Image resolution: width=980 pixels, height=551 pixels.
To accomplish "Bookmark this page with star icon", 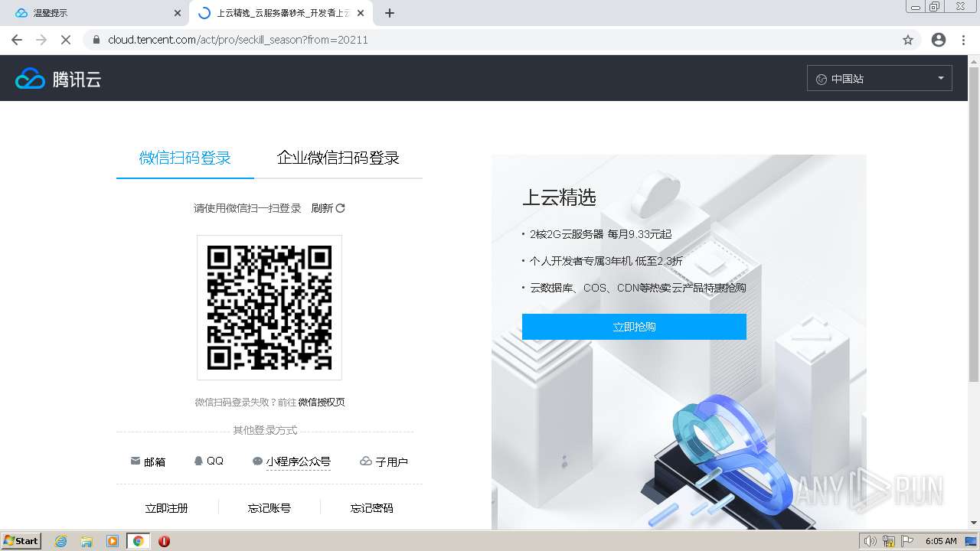I will point(908,40).
